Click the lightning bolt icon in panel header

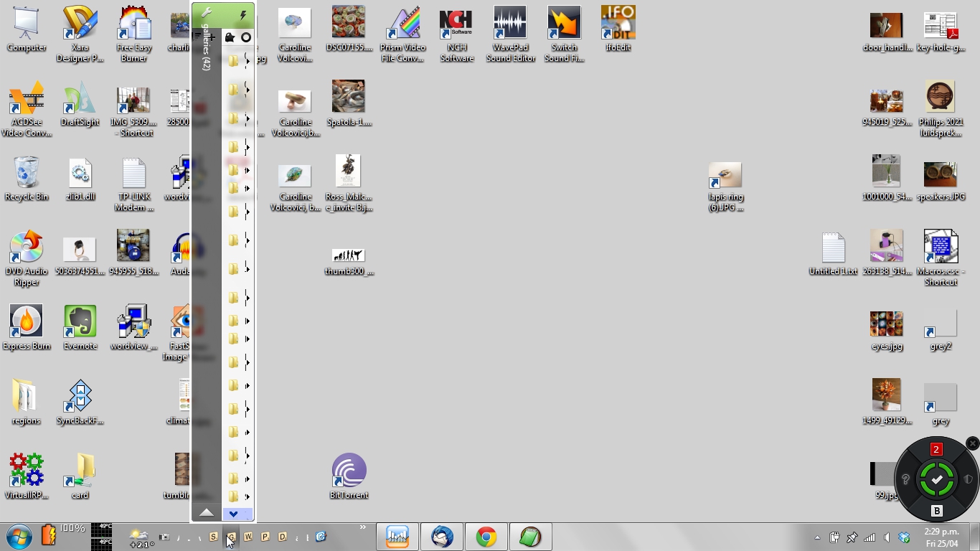[x=242, y=14]
